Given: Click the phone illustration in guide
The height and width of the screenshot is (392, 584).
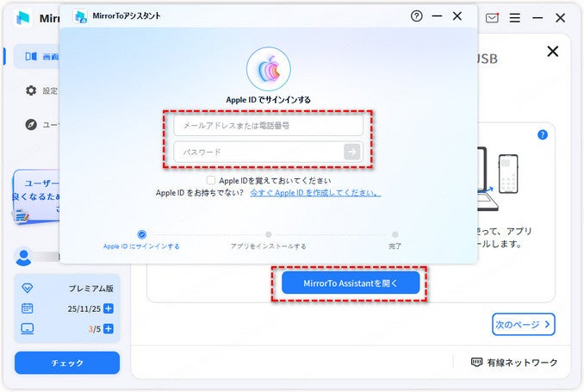Looking at the screenshot, I should [508, 174].
